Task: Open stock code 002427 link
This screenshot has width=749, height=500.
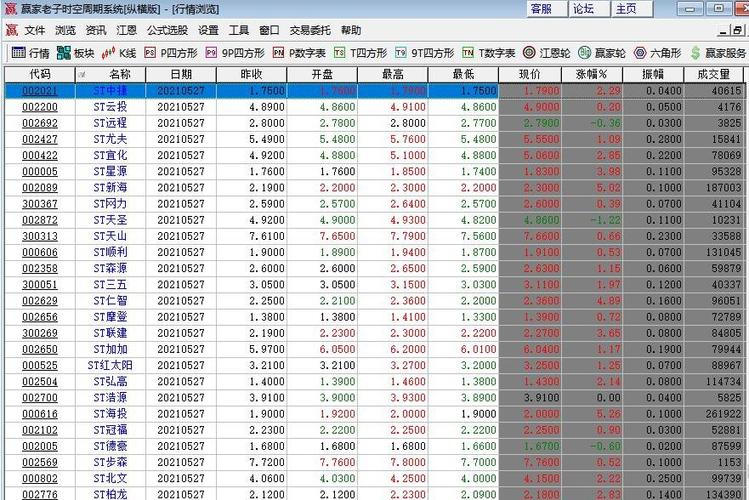Action: [x=40, y=139]
